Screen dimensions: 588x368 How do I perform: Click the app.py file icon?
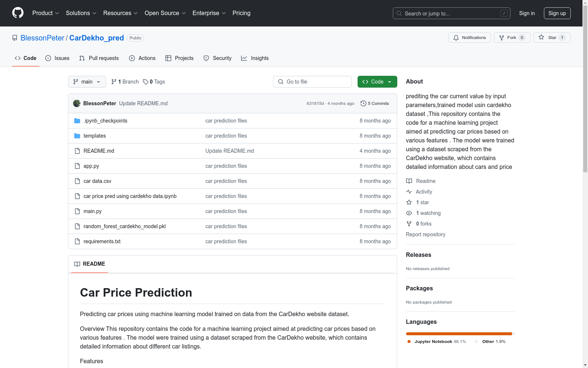point(77,166)
